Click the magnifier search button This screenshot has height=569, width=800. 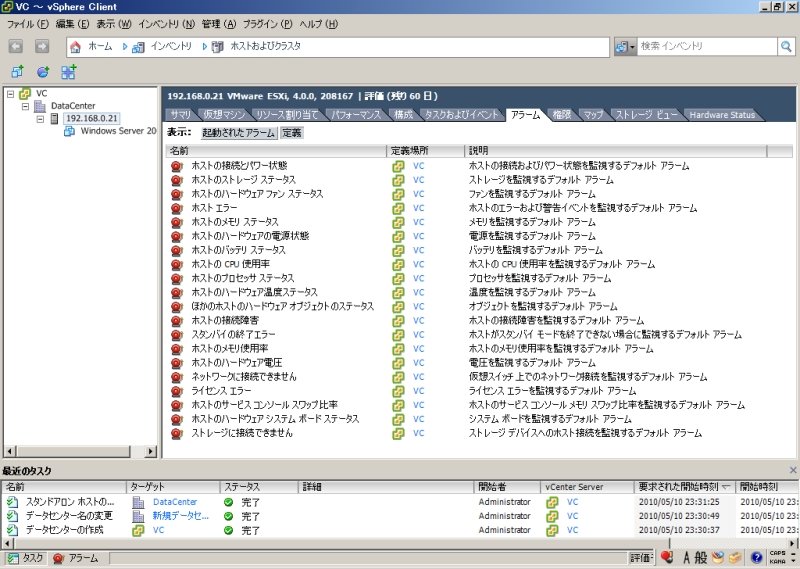click(786, 47)
